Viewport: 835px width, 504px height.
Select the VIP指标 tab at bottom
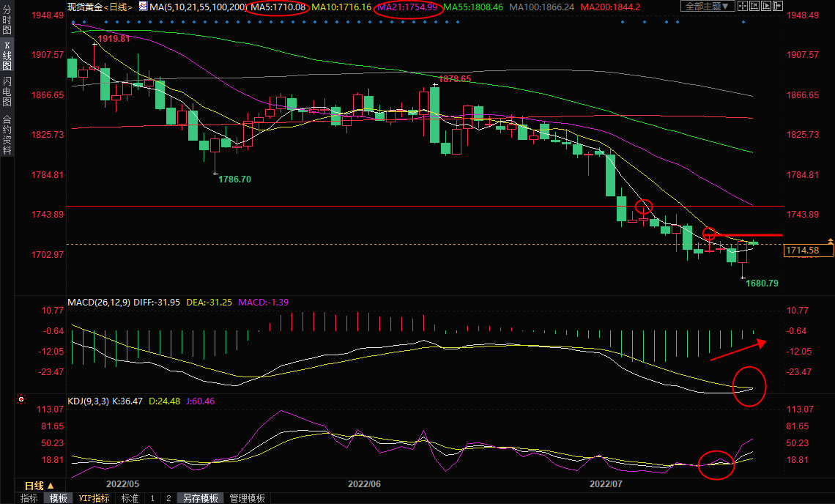(94, 498)
